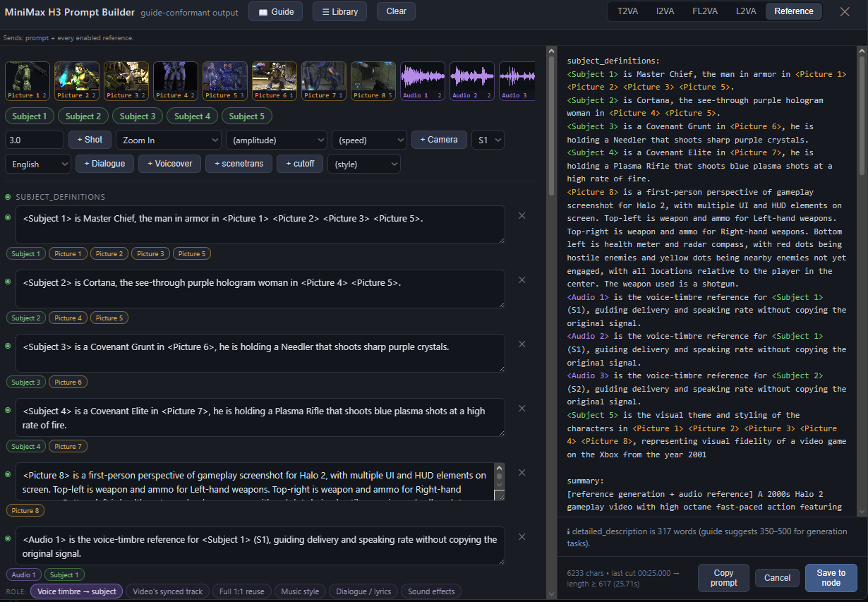Open the (style) dropdown
The width and height of the screenshot is (868, 602).
pos(364,164)
